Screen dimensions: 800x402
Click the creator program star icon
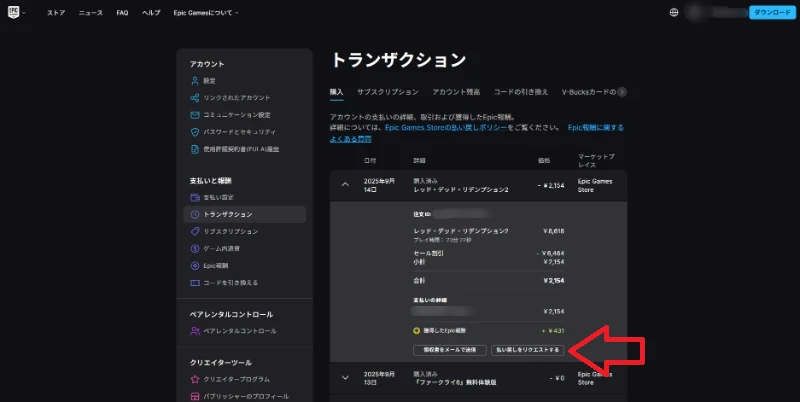(x=194, y=380)
